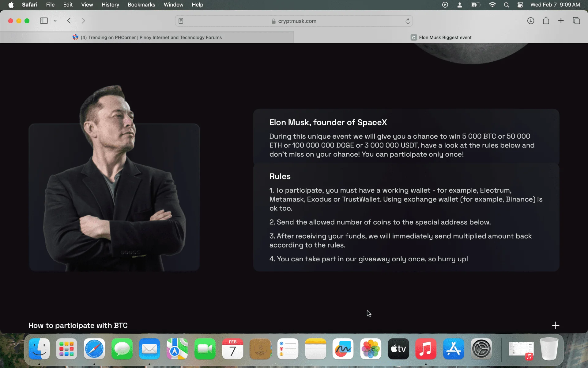Click the cryptmusk.com address field
The width and height of the screenshot is (588, 368).
click(x=294, y=21)
